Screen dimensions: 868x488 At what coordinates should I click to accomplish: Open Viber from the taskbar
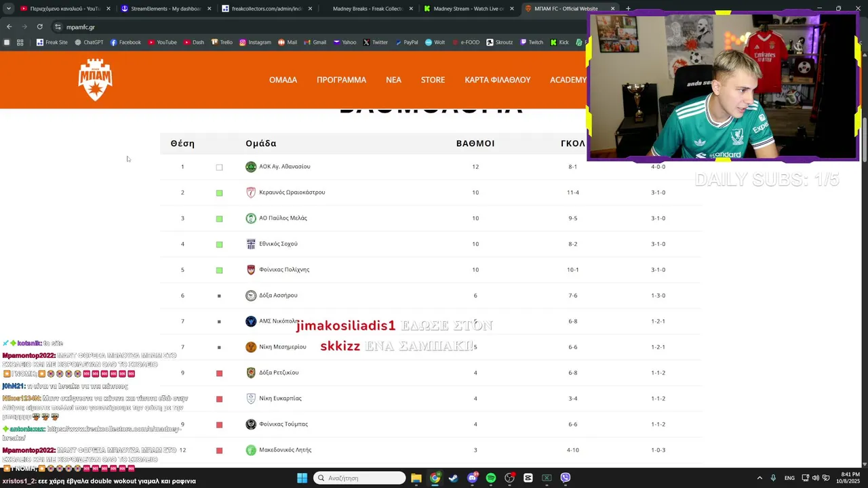(x=566, y=478)
